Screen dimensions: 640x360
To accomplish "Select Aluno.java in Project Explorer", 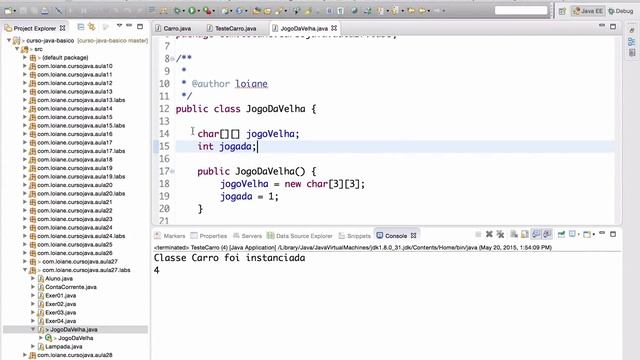I will pos(59,278).
